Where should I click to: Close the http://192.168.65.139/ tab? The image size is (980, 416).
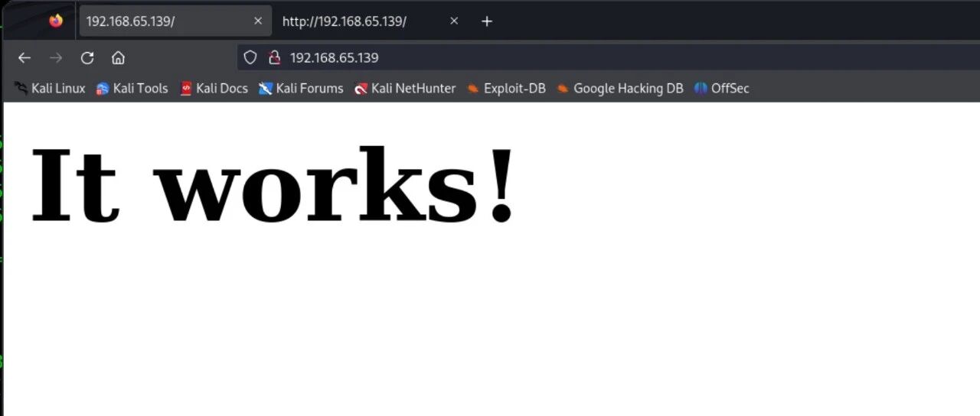click(x=454, y=21)
